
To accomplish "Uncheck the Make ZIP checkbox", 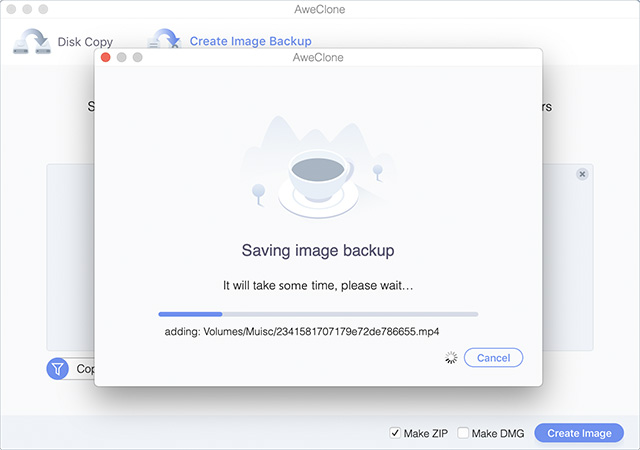I will tap(395, 433).
